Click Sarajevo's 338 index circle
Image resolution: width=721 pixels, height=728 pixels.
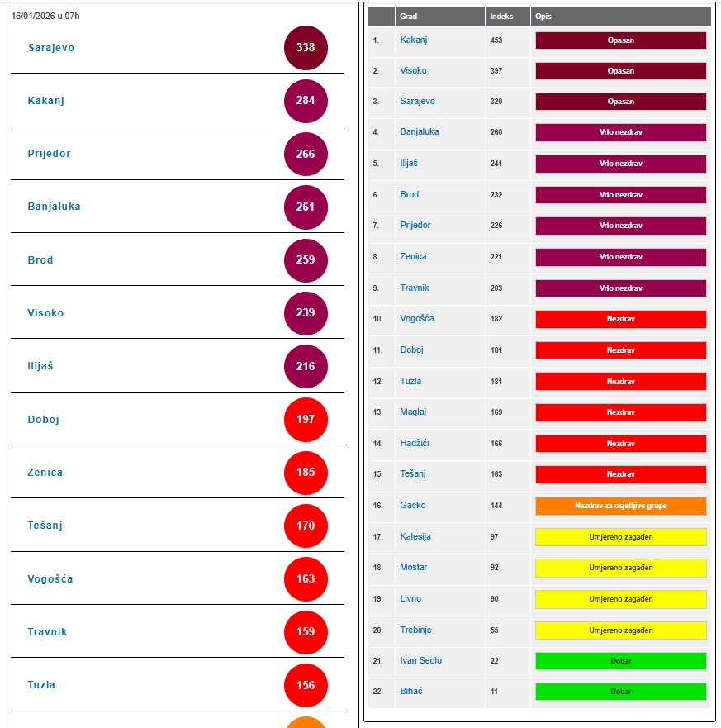(x=306, y=48)
